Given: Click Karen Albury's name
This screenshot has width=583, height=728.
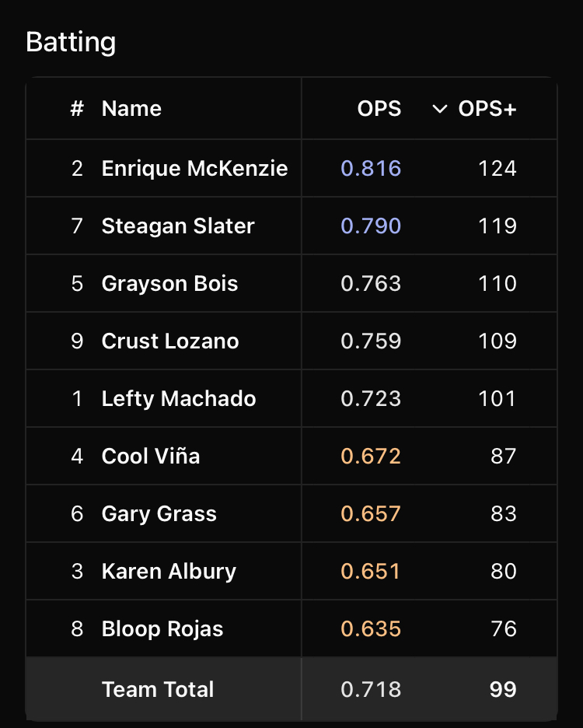Looking at the screenshot, I should (169, 571).
